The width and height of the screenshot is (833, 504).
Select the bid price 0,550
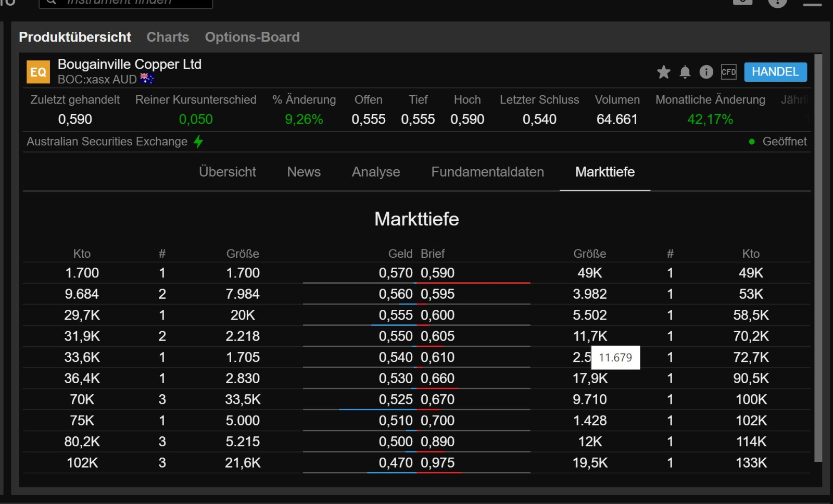[x=396, y=336]
